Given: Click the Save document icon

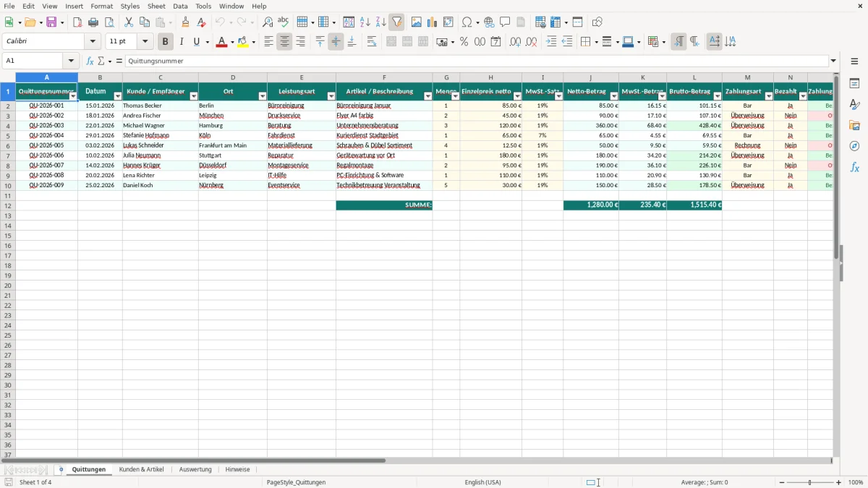Looking at the screenshot, I should point(51,22).
